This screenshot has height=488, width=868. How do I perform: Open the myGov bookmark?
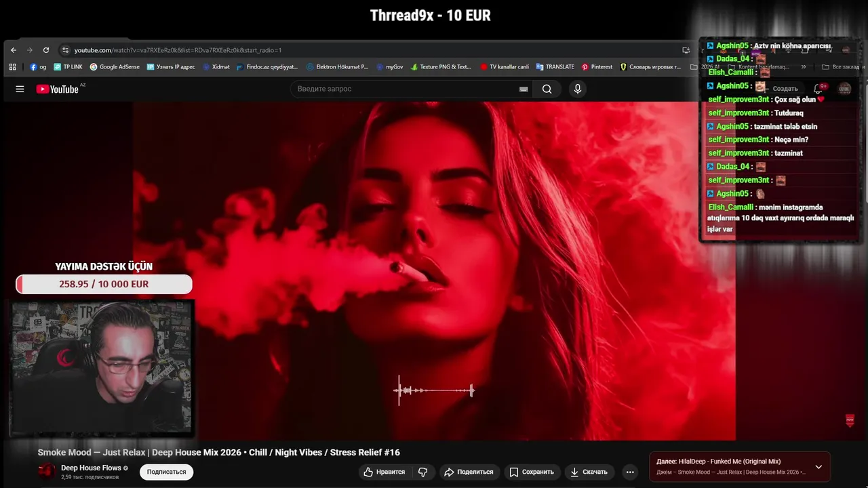(x=389, y=67)
